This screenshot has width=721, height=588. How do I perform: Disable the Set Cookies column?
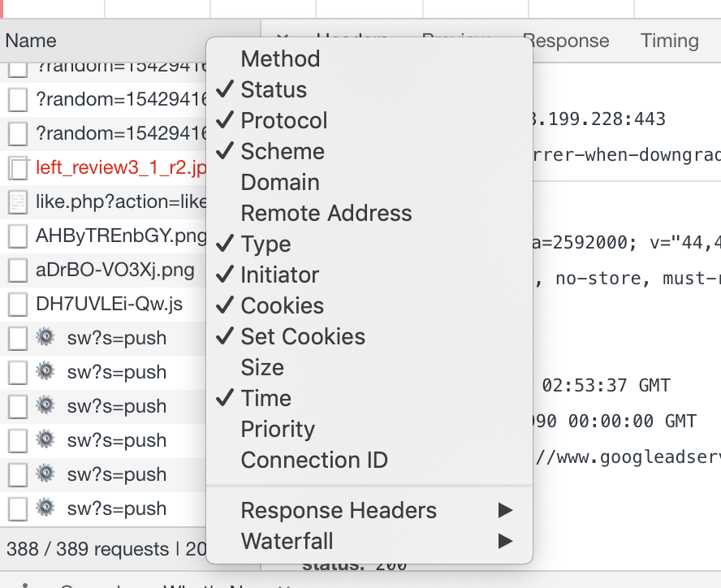click(303, 337)
